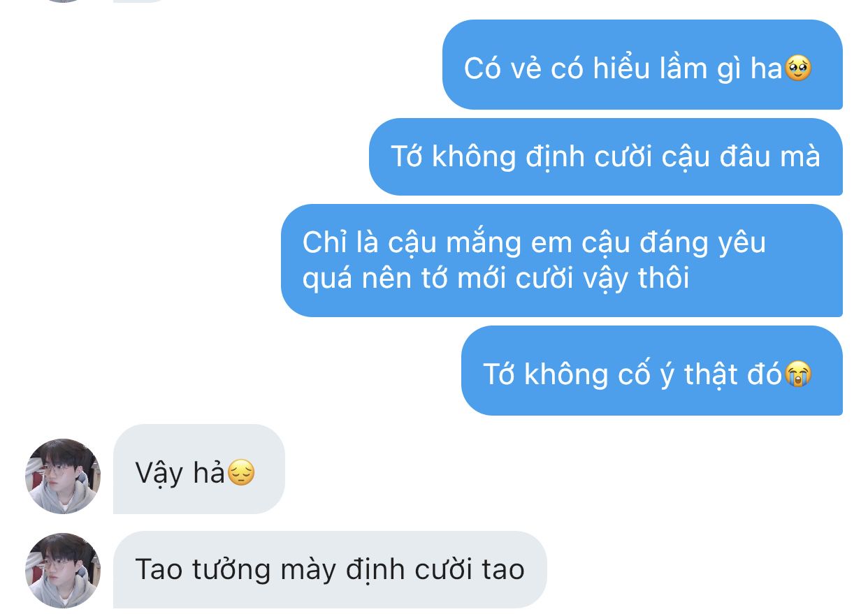Select the "Tớ không cố ý thật đó" bubble
The image size is (868, 614).
(x=651, y=371)
